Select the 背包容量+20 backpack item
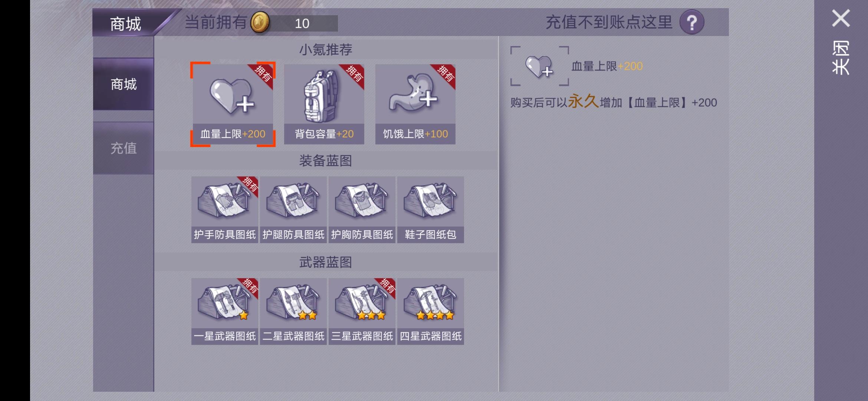 click(324, 104)
